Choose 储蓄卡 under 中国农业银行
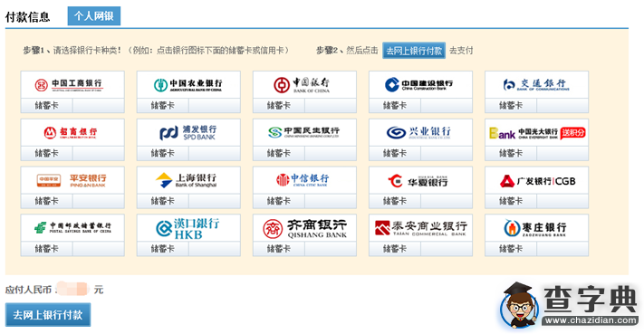 click(x=163, y=106)
